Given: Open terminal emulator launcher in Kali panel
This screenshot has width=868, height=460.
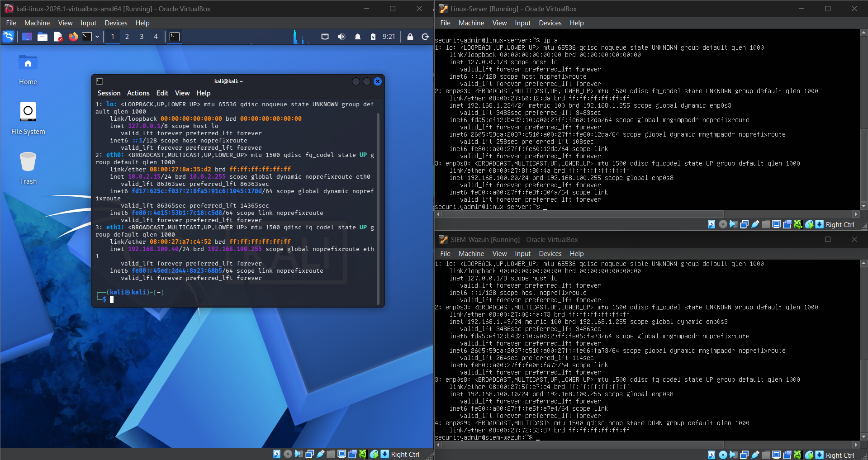Looking at the screenshot, I should (87, 37).
